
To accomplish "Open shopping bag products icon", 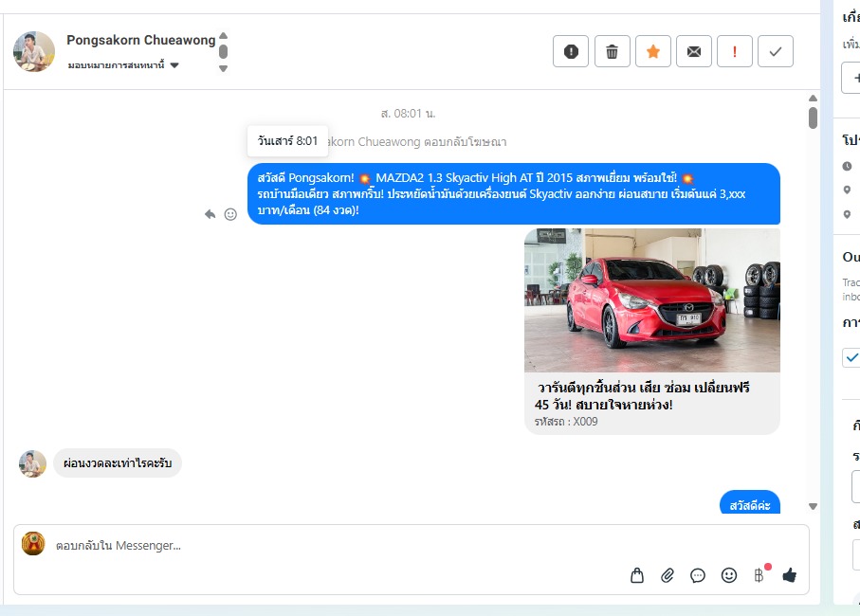I will coord(637,575).
